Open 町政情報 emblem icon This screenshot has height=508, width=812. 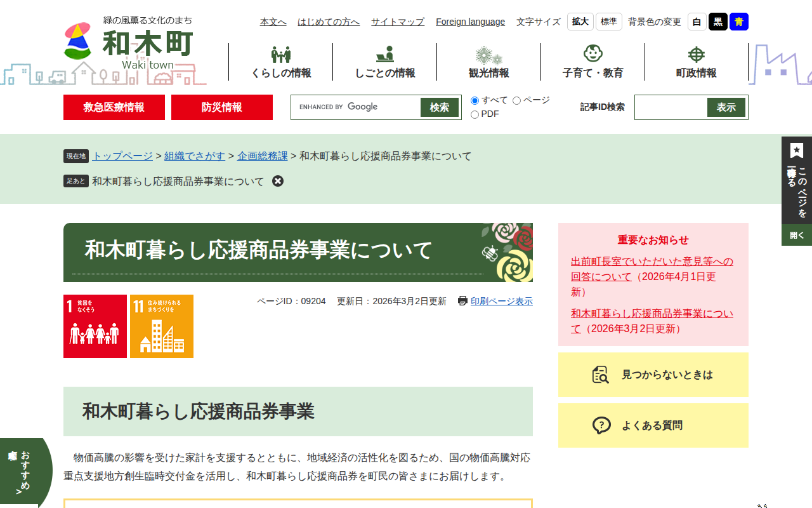click(x=697, y=55)
